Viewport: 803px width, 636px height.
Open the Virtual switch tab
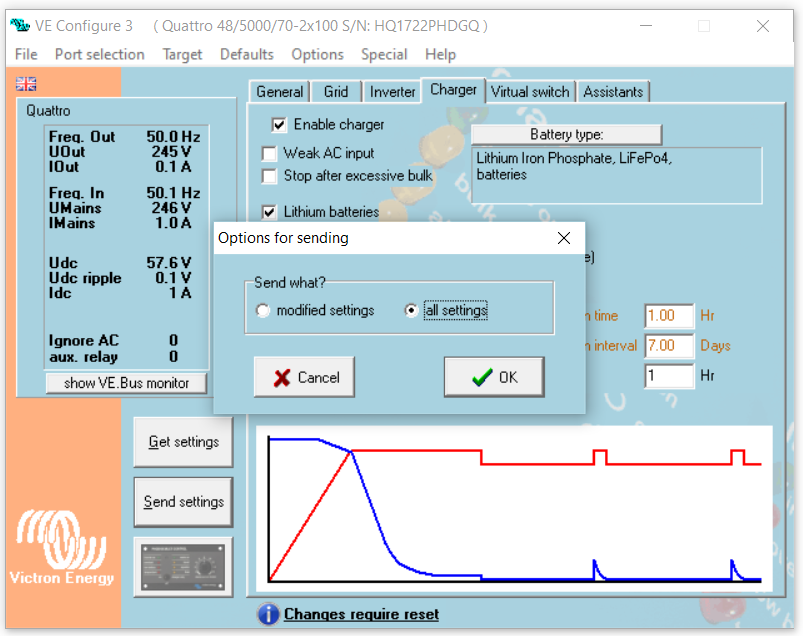coord(530,92)
